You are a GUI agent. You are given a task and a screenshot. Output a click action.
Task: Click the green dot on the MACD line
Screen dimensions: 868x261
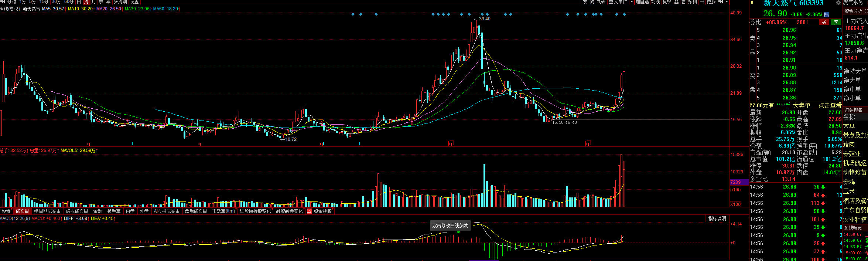coord(458,232)
